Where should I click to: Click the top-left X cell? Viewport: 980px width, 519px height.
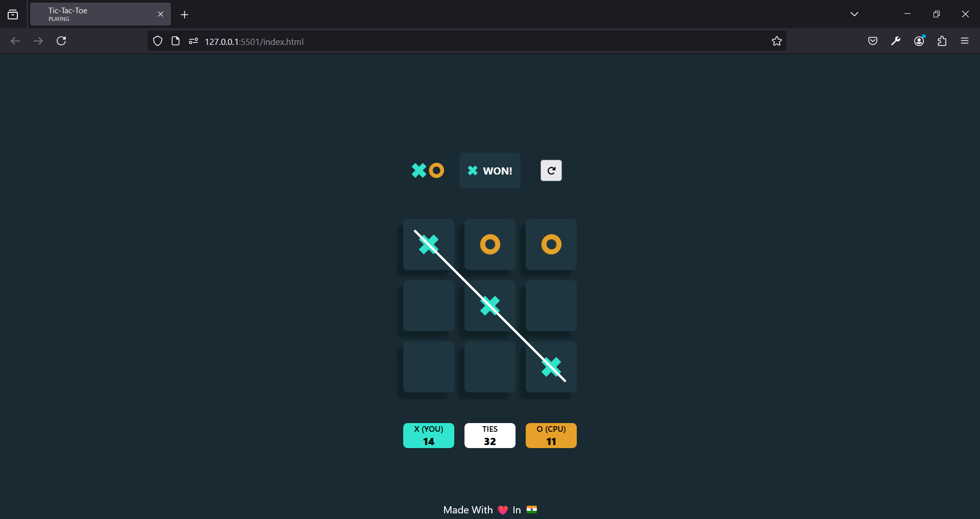(x=429, y=244)
